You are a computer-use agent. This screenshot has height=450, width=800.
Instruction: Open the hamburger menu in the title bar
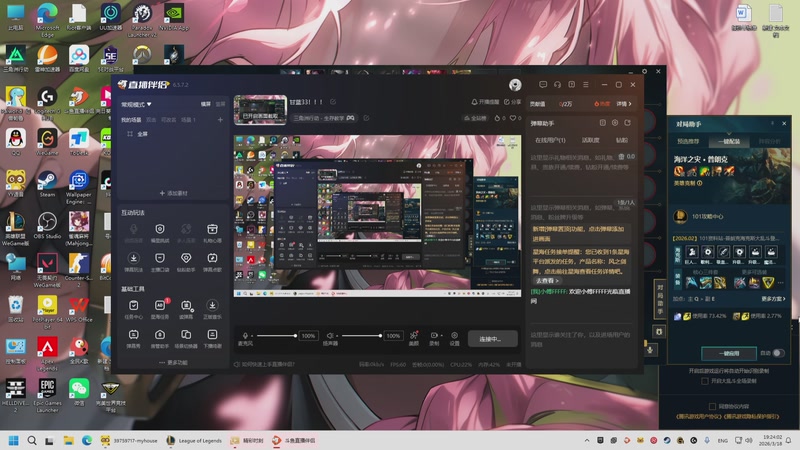pos(586,85)
